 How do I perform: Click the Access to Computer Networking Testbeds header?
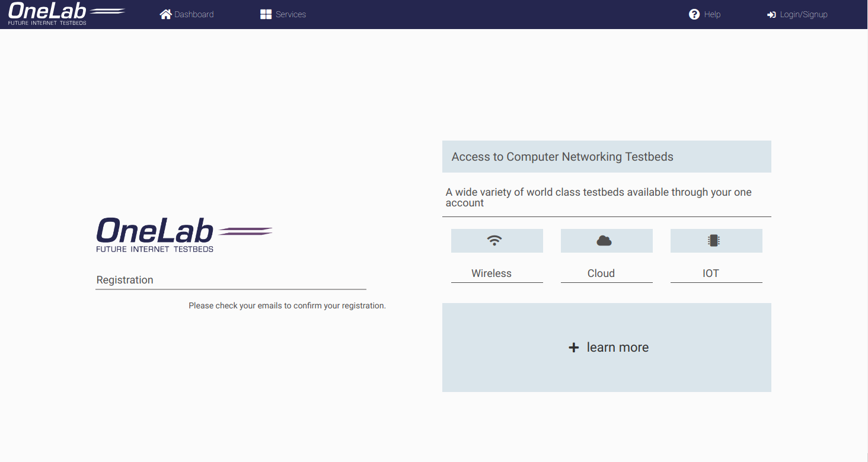[562, 157]
